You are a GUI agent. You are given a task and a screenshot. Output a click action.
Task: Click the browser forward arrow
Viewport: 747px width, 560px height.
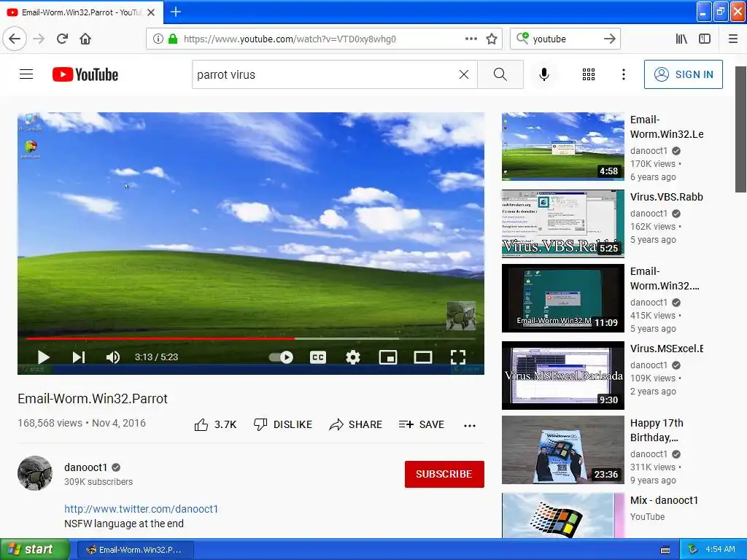coord(39,39)
